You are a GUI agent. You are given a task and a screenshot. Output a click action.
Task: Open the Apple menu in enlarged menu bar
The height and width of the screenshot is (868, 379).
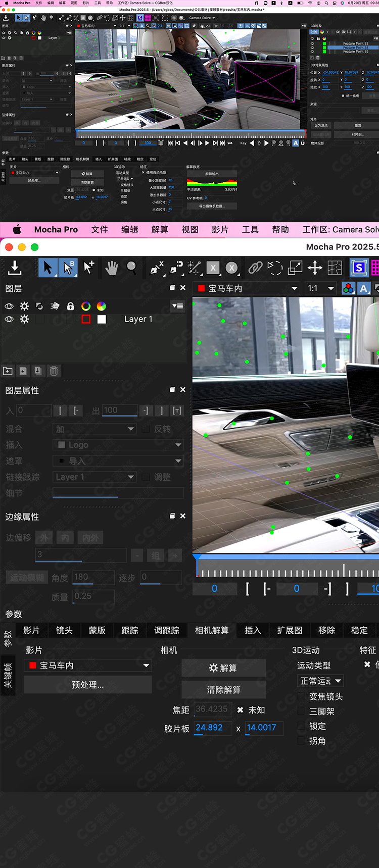[17, 229]
